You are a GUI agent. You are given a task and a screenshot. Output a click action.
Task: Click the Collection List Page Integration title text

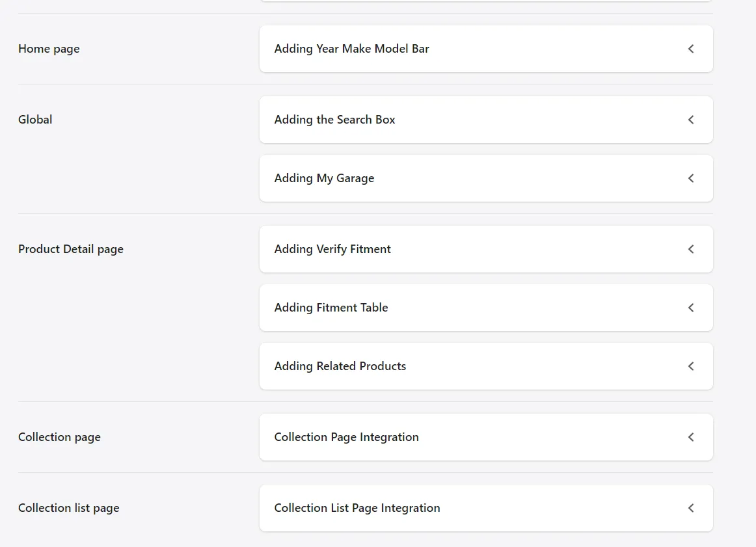(x=357, y=508)
